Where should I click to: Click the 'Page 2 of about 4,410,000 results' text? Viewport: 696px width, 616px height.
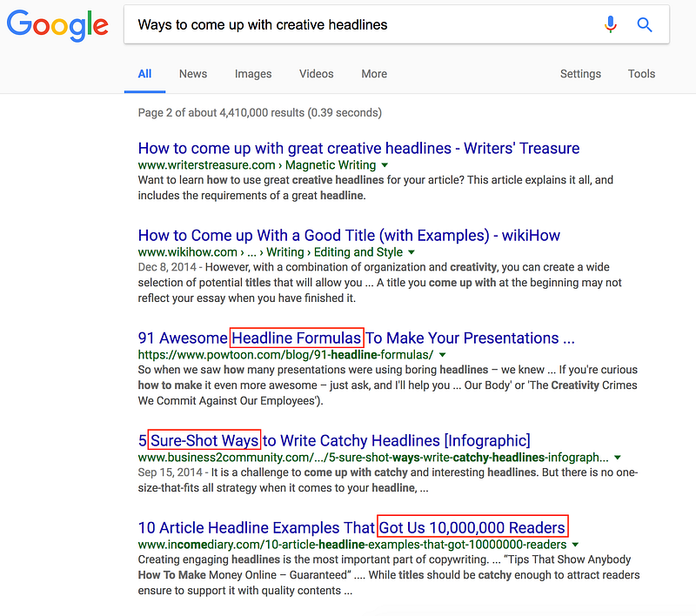[x=259, y=113]
